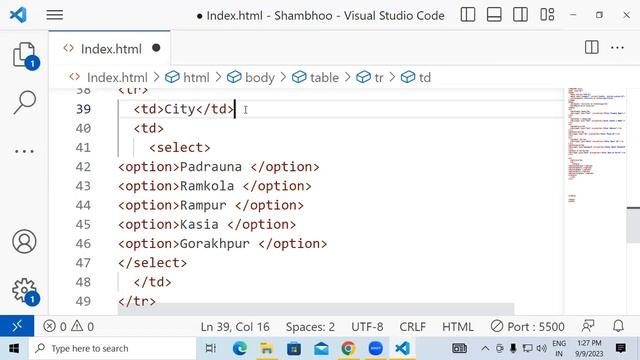Launch Google Chrome from taskbar
The height and width of the screenshot is (360, 640).
pos(348,349)
